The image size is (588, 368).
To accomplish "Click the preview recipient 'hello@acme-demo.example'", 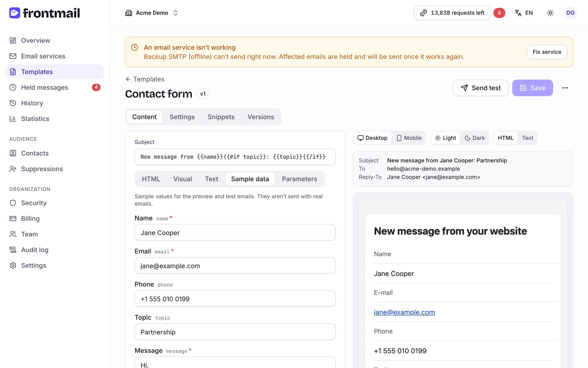I will (423, 169).
